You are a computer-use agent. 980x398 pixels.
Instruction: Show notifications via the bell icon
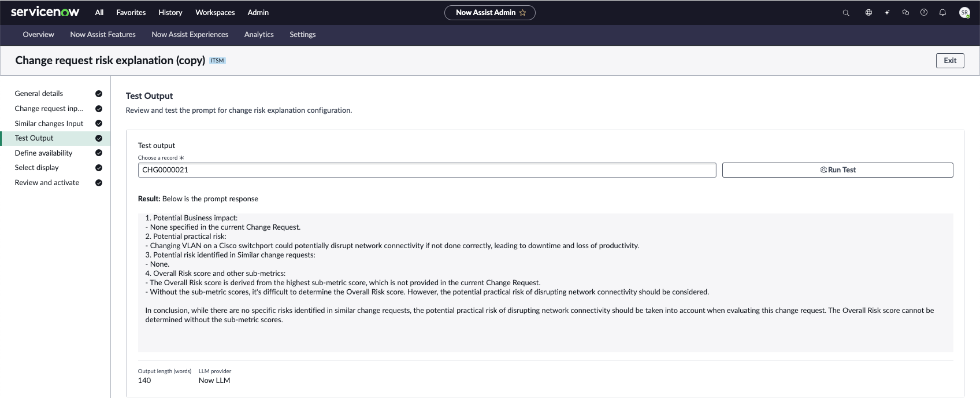pyautogui.click(x=942, y=13)
